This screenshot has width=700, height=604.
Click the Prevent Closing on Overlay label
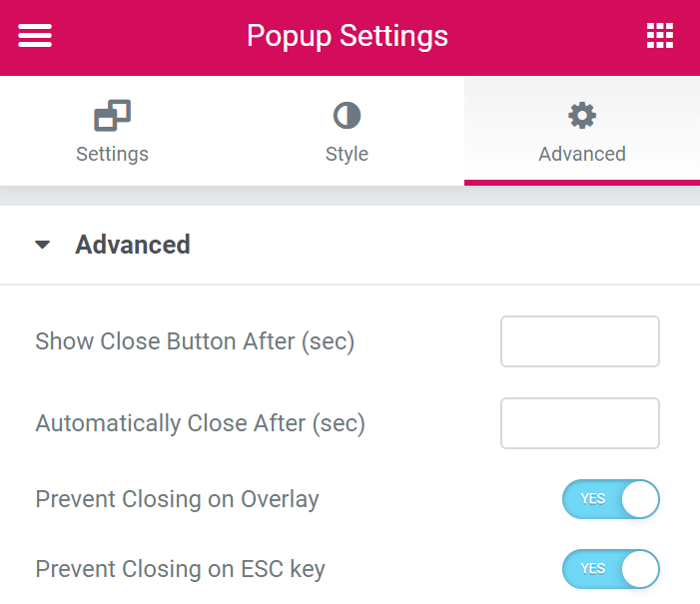pos(177,499)
